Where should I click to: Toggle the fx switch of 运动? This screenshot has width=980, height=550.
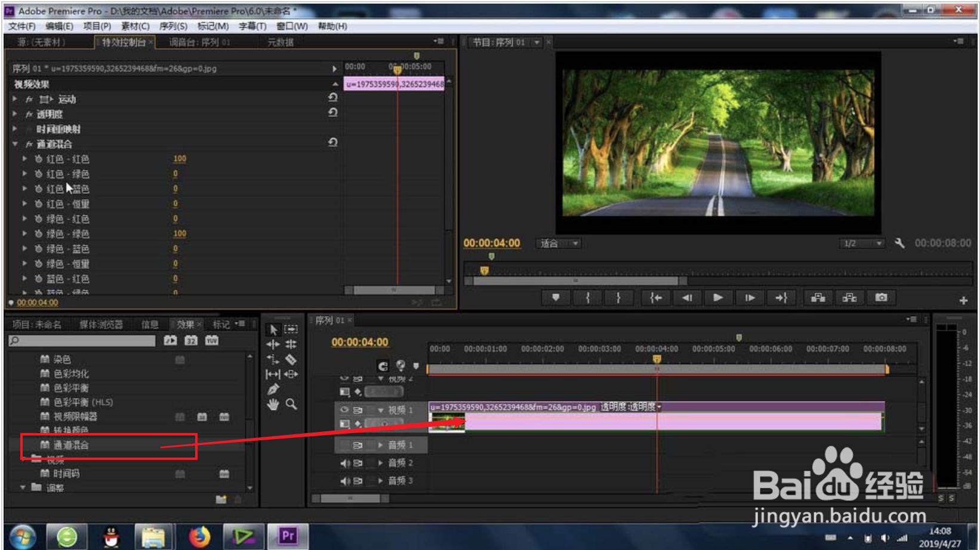click(29, 99)
